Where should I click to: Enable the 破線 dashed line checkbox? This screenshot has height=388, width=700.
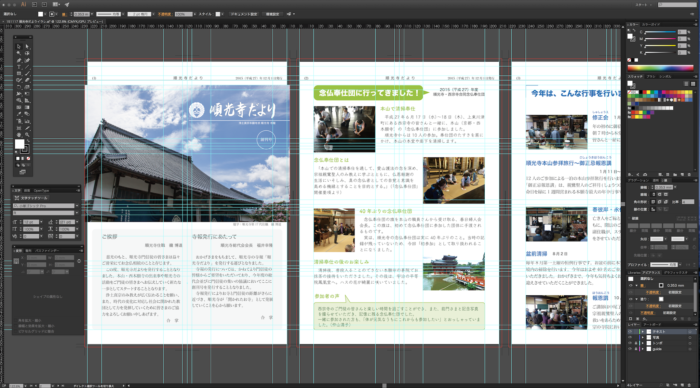coord(629,218)
